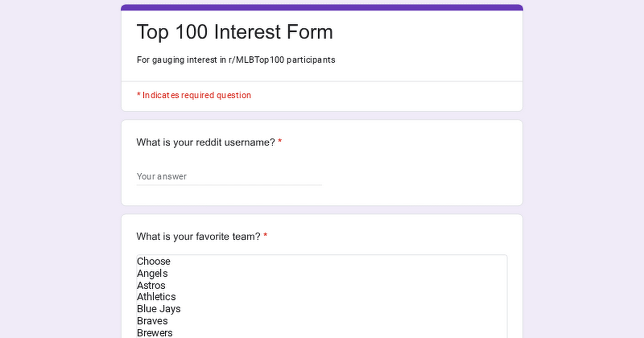This screenshot has width=644, height=338.
Task: Click the team selection listbox
Action: [322, 295]
